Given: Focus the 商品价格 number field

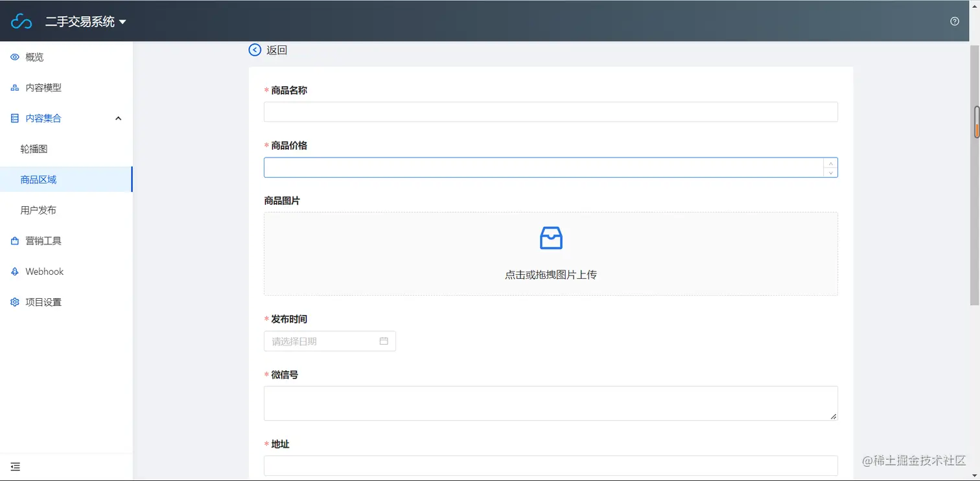Looking at the screenshot, I should pos(551,167).
